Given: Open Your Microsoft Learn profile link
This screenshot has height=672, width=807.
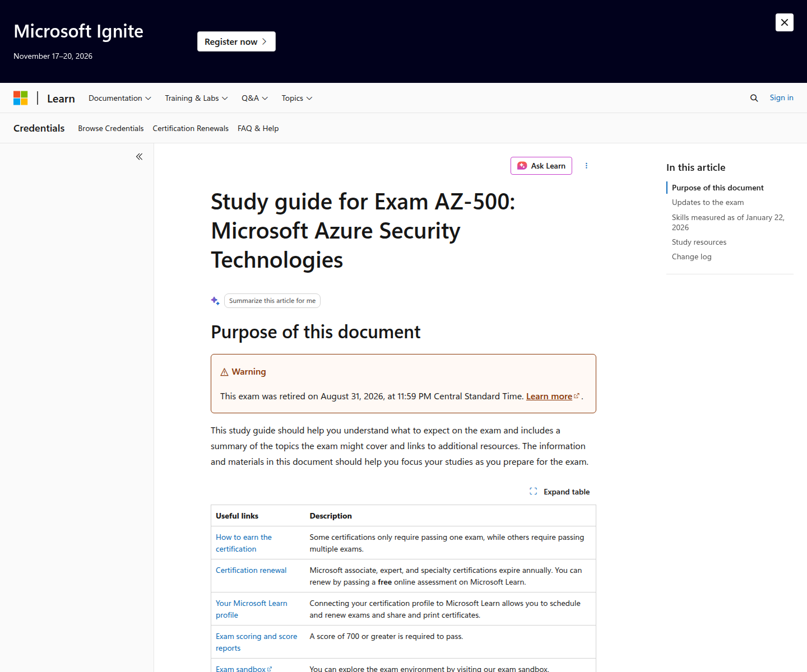Looking at the screenshot, I should click(252, 609).
